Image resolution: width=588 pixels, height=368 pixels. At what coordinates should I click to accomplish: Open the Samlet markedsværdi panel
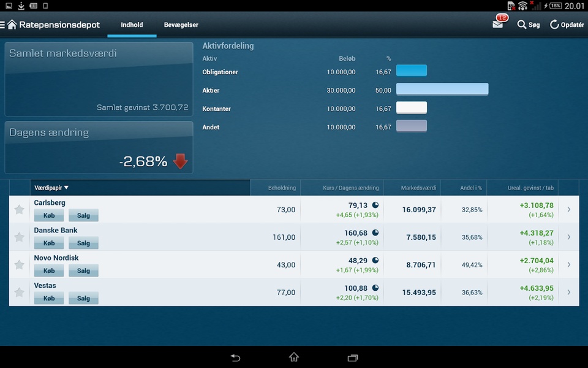click(x=99, y=79)
